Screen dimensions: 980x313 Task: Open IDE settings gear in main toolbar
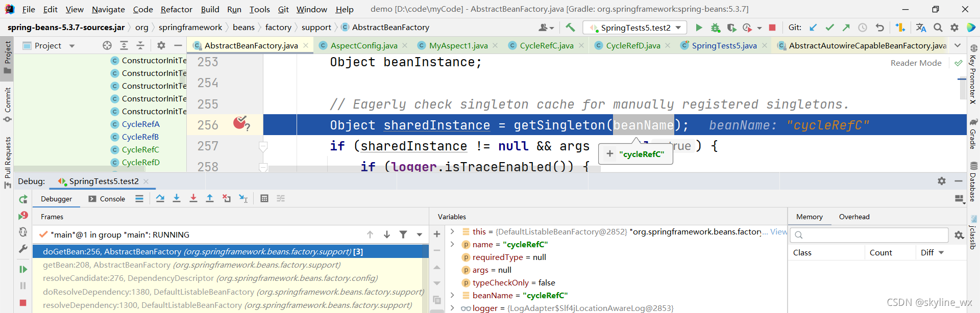point(954,28)
